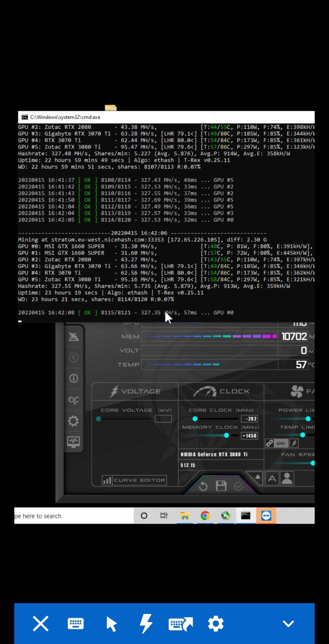Apply Afterburner settings with checkmark icon
The width and height of the screenshot is (329, 644).
point(239,487)
